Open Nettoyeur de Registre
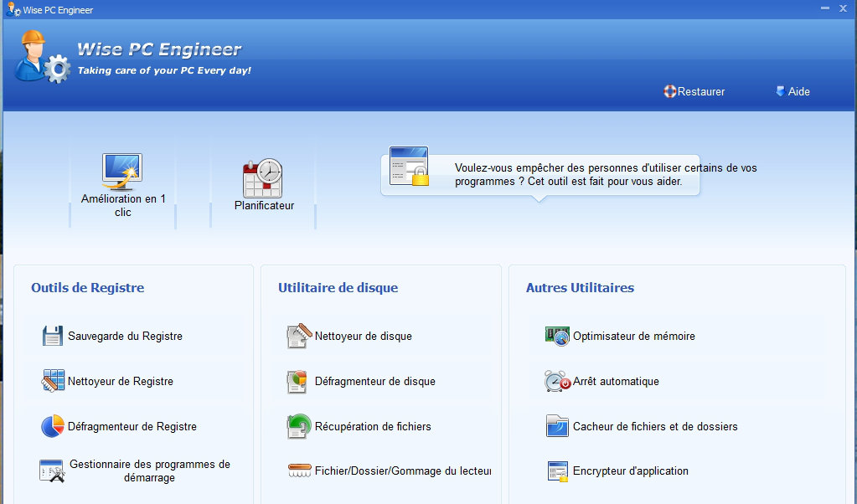Image resolution: width=857 pixels, height=504 pixels. tap(121, 381)
